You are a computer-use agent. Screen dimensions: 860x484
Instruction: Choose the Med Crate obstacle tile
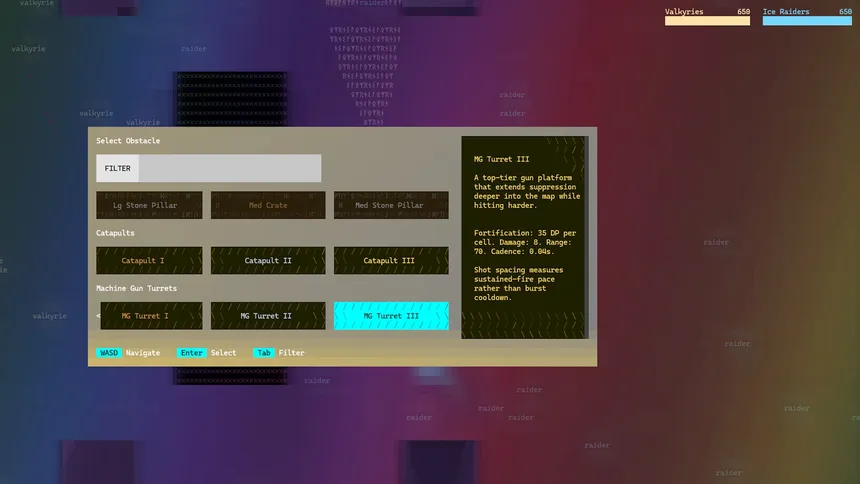click(x=268, y=205)
